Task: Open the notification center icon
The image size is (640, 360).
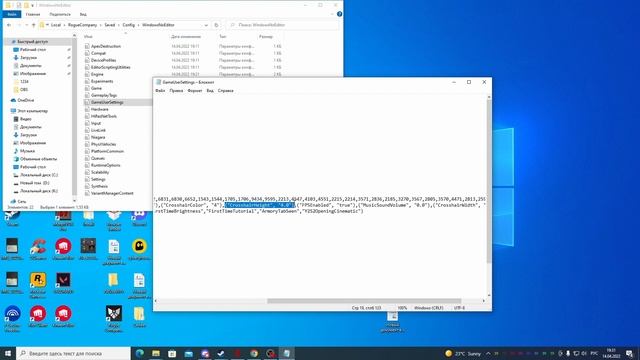Action: point(630,353)
